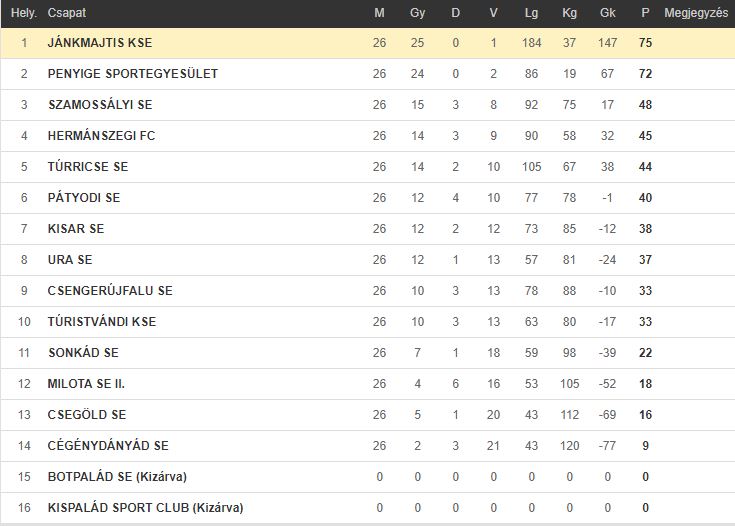Sort by the Gk goal difference header

[608, 13]
